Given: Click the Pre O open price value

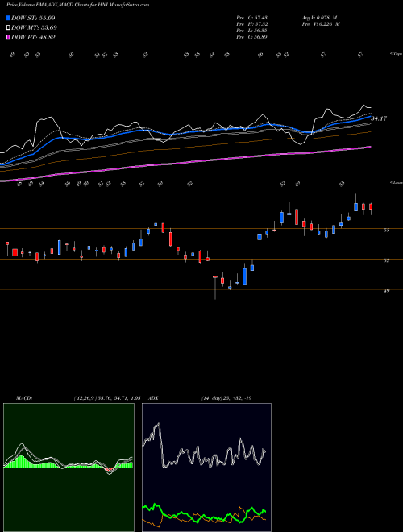Looking at the screenshot, I should point(260,18).
